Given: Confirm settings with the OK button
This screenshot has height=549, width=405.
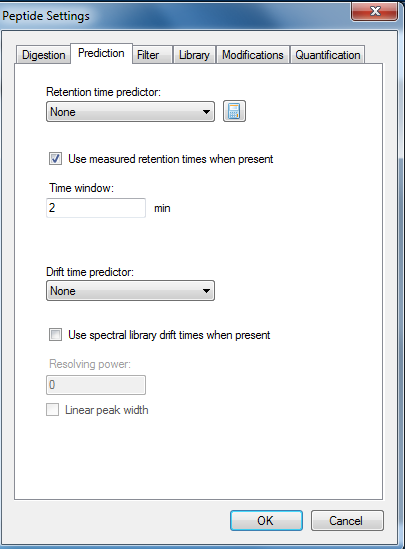Looking at the screenshot, I should coord(266,520).
